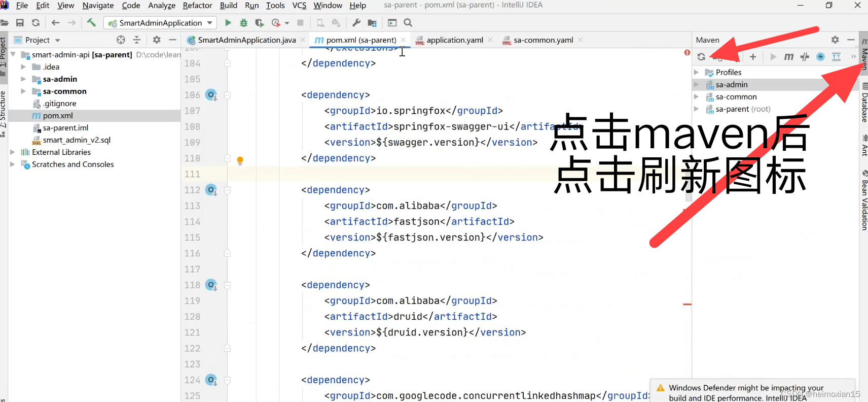Viewport: 868px width, 402px height.
Task: Expand External Libraries node
Action: point(13,152)
